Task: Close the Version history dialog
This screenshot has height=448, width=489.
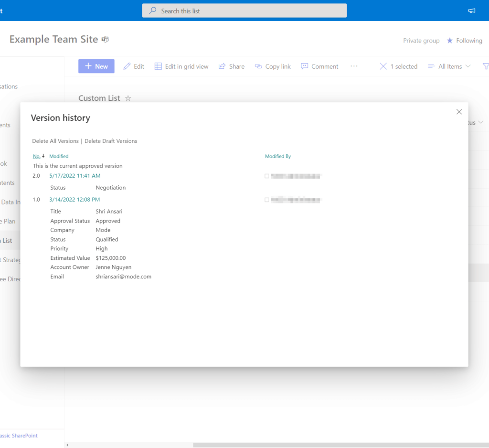Action: [x=459, y=112]
